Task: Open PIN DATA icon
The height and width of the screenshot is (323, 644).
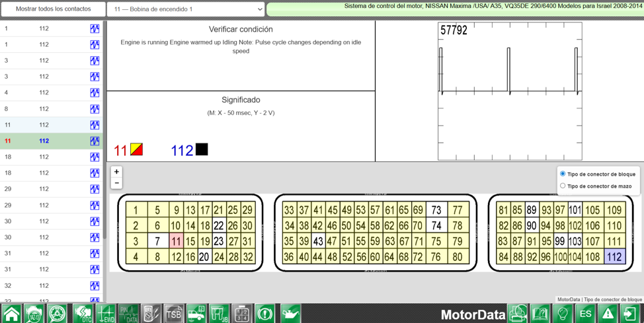Action: point(128,314)
